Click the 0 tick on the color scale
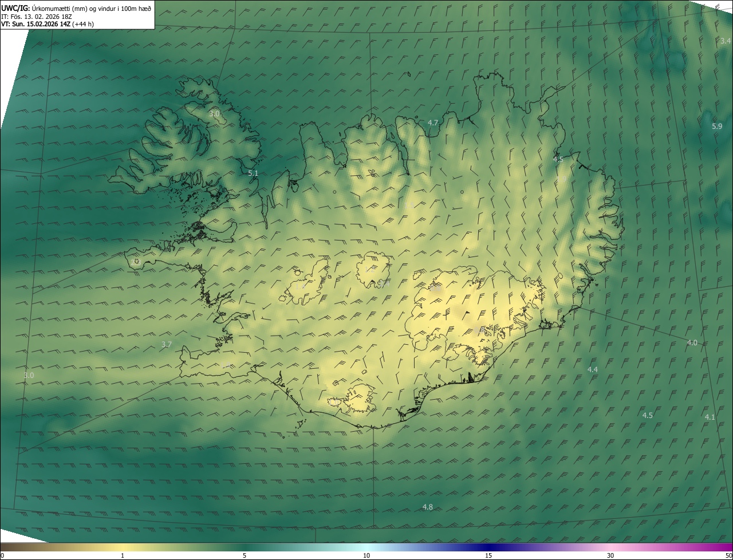The width and height of the screenshot is (733, 560). point(2,555)
